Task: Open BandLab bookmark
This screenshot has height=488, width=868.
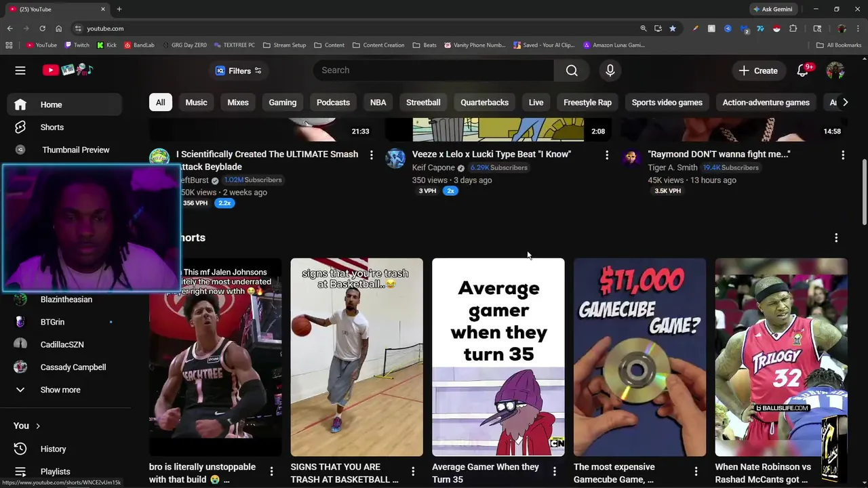Action: (x=139, y=45)
